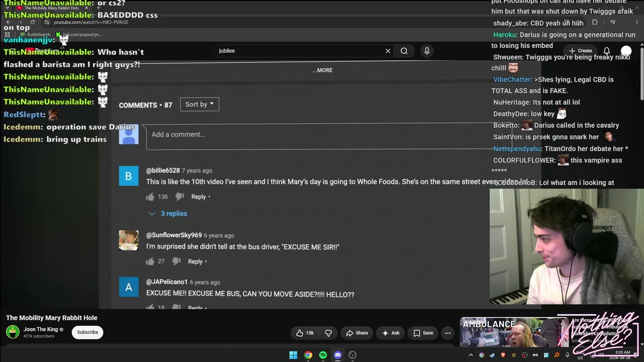The width and height of the screenshot is (644, 362).
Task: Open @JAPelicano1's channel link
Action: [x=167, y=282]
